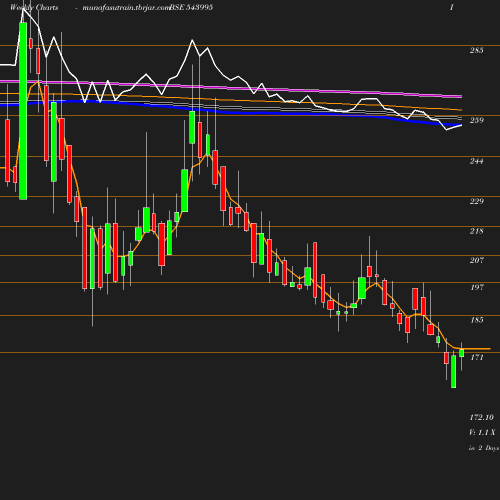The width and height of the screenshot is (500, 500).
Task: Click the munafasutra.tbrjar.com watermark text
Action: click(x=127, y=7)
